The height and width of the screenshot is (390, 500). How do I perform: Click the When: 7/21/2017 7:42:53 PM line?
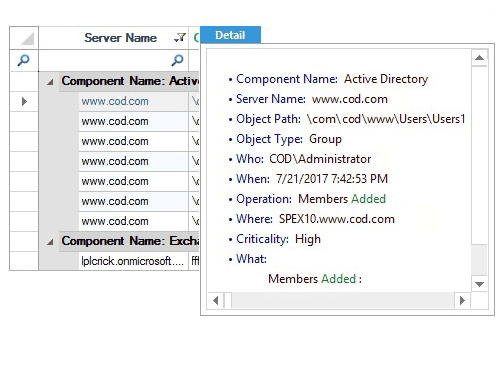coord(308,179)
